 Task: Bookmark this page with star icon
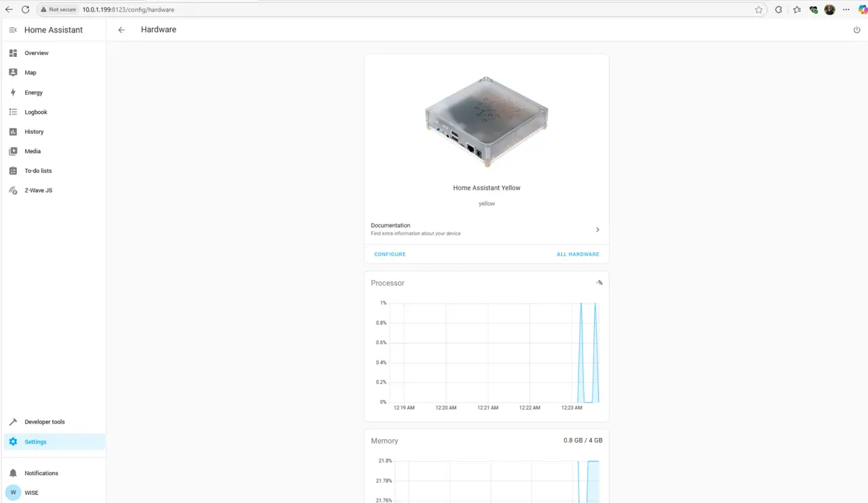pos(759,9)
